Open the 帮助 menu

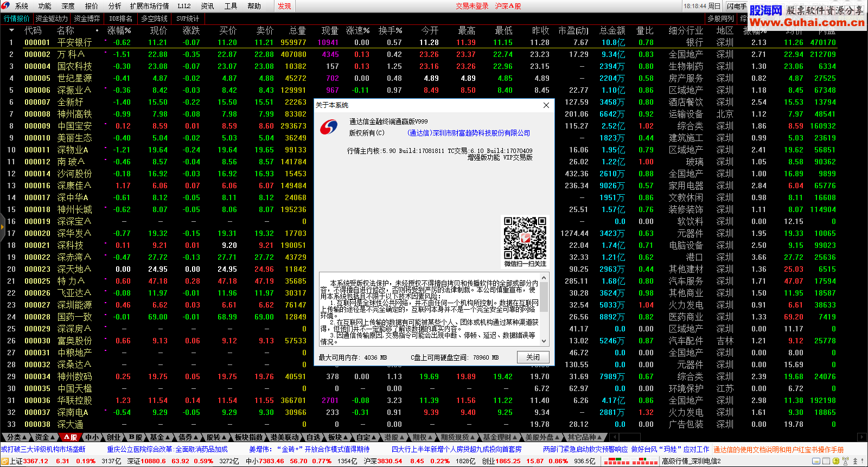254,6
